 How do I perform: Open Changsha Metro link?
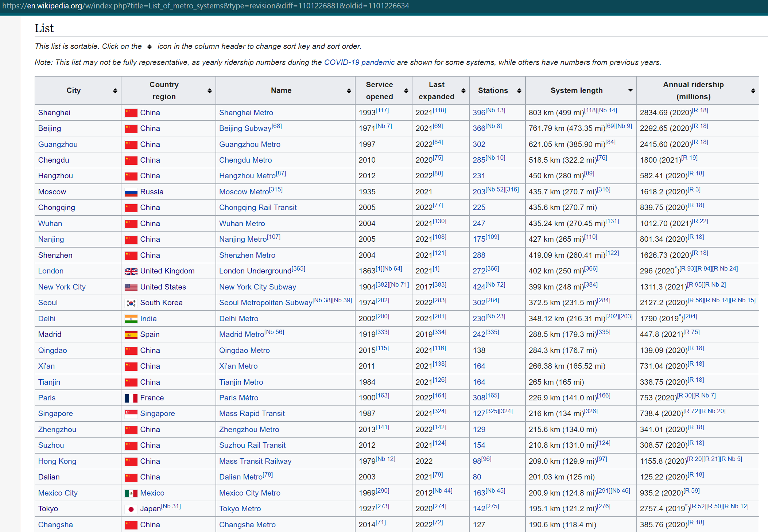tap(247, 525)
